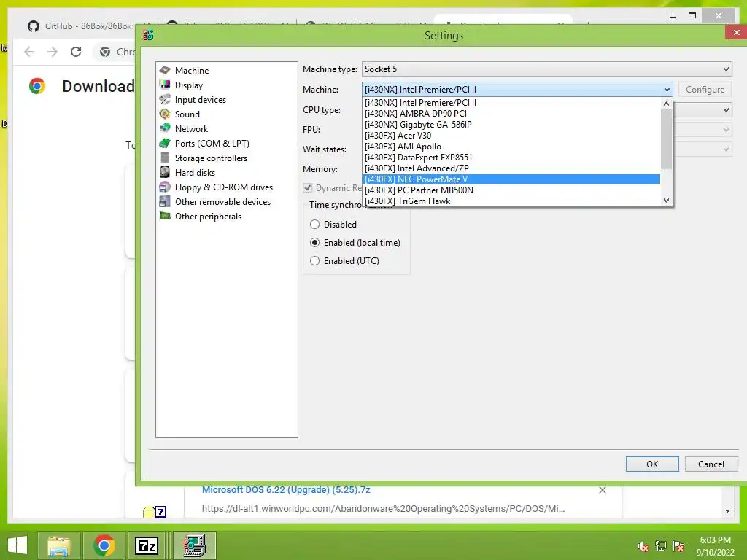This screenshot has width=747, height=560.
Task: Select the Other peripherals card icon
Action: (165, 216)
